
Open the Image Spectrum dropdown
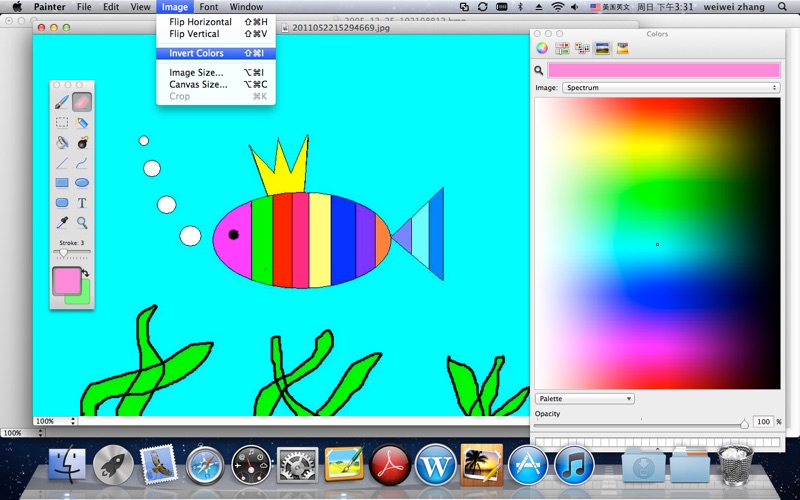(671, 88)
